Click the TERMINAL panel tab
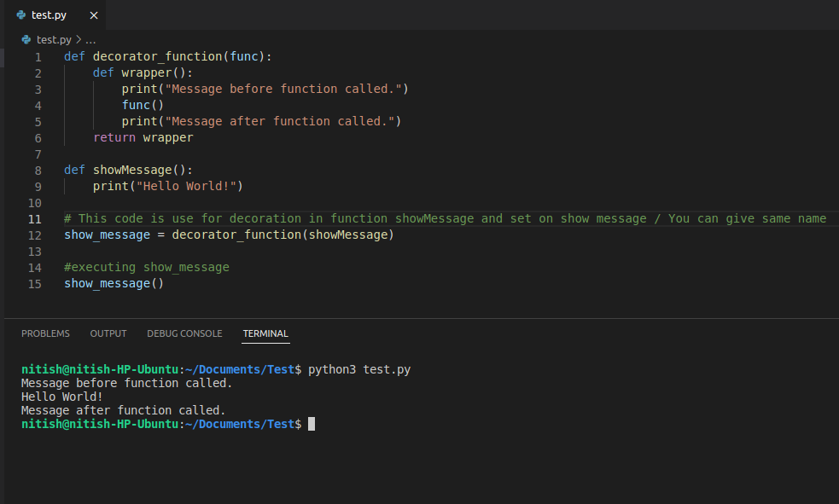The image size is (839, 504). coord(265,333)
